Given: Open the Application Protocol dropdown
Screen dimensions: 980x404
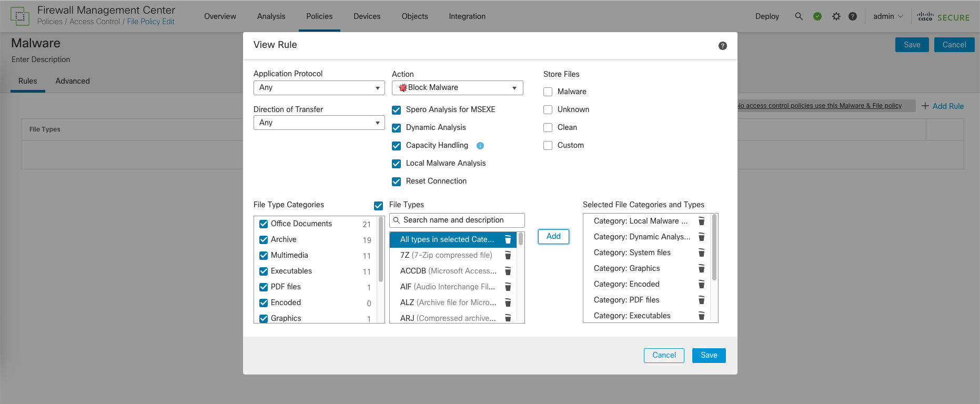Looking at the screenshot, I should click(x=319, y=88).
